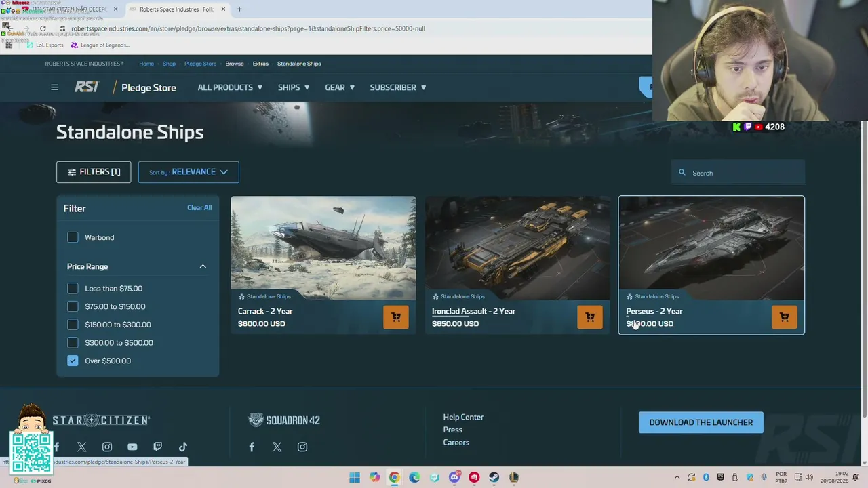The image size is (868, 488).
Task: Click the RSI logo in navigation bar
Action: [86, 87]
